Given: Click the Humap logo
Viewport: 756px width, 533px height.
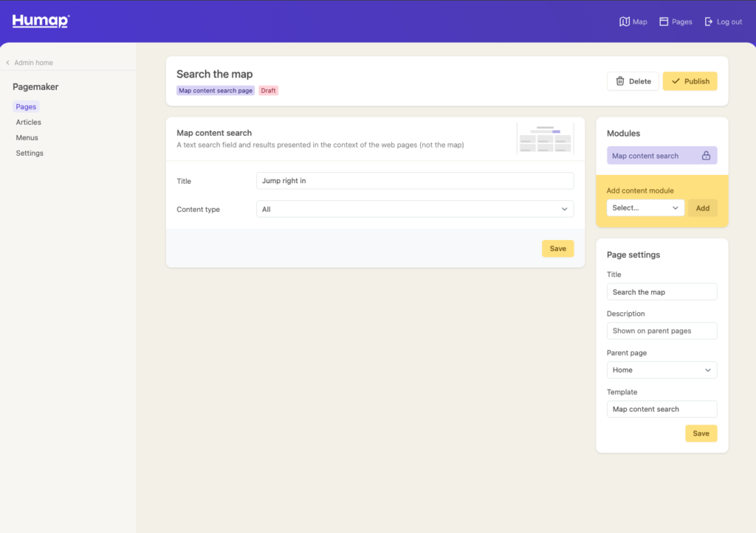Looking at the screenshot, I should coord(41,21).
